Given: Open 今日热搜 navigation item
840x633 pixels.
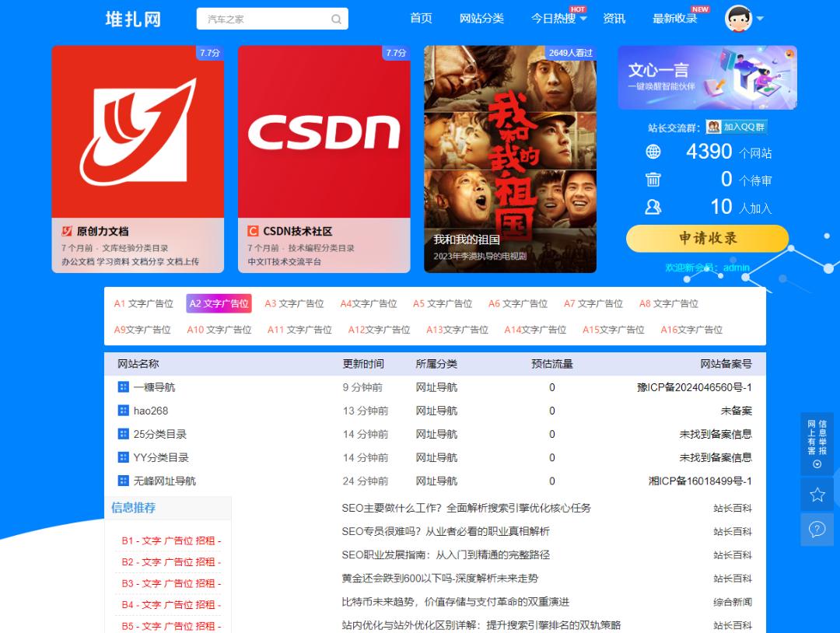Looking at the screenshot, I should pyautogui.click(x=554, y=18).
